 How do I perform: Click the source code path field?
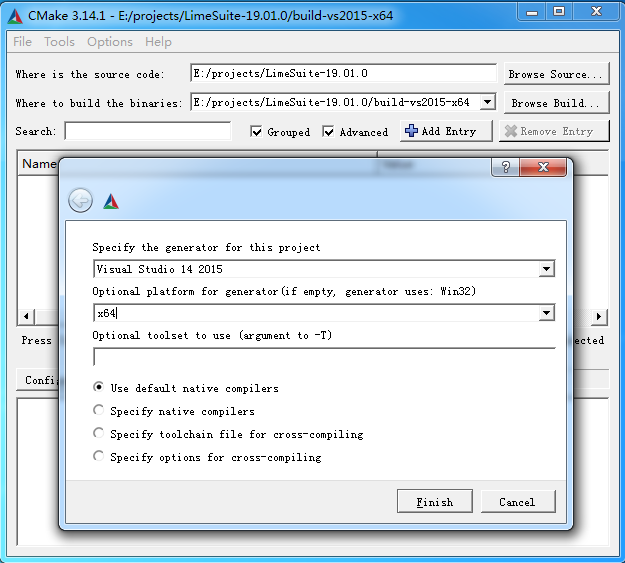344,73
